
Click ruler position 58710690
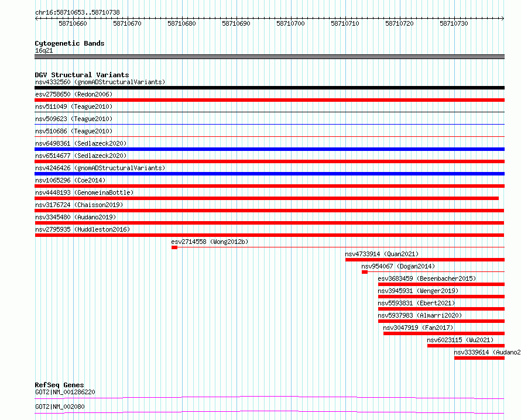(x=236, y=23)
